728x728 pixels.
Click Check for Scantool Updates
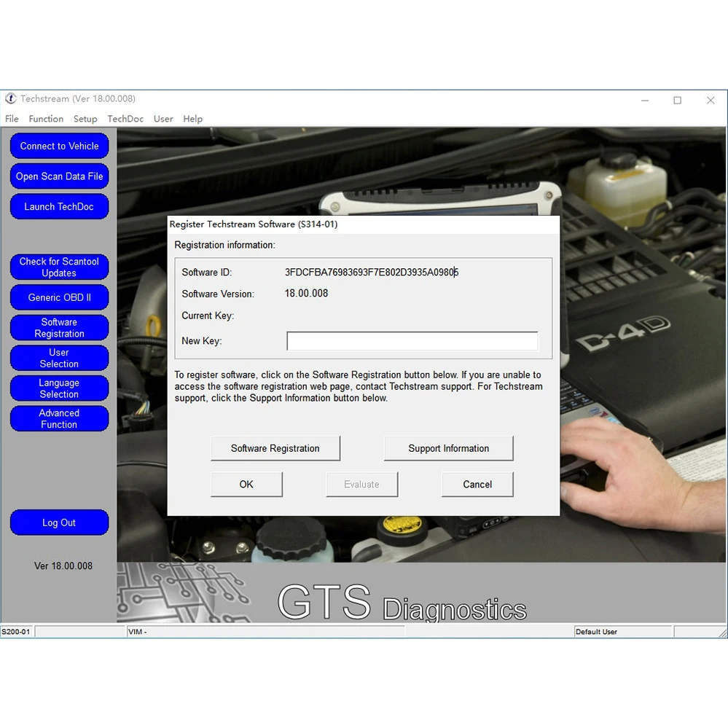(x=60, y=267)
